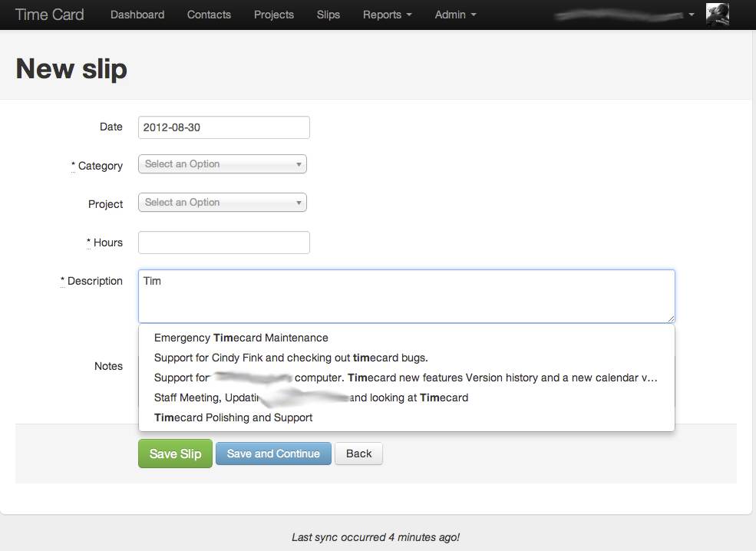The height and width of the screenshot is (551, 756).
Task: Go to the Contacts page
Action: pos(209,15)
